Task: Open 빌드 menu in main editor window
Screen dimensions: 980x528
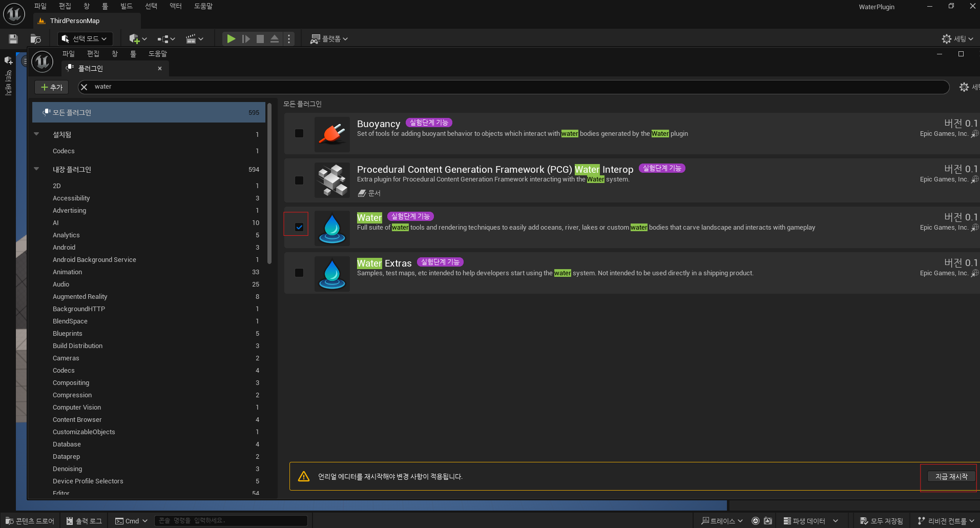Action: (126, 6)
